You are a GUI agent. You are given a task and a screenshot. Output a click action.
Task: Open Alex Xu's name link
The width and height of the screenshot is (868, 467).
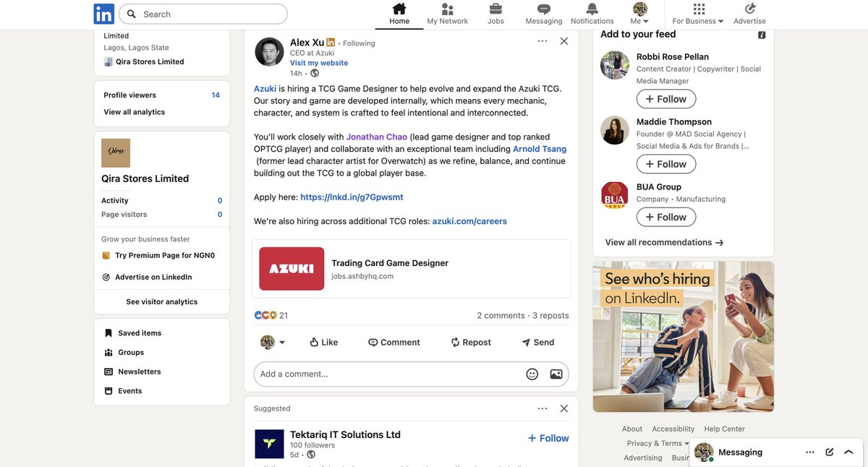coord(307,43)
